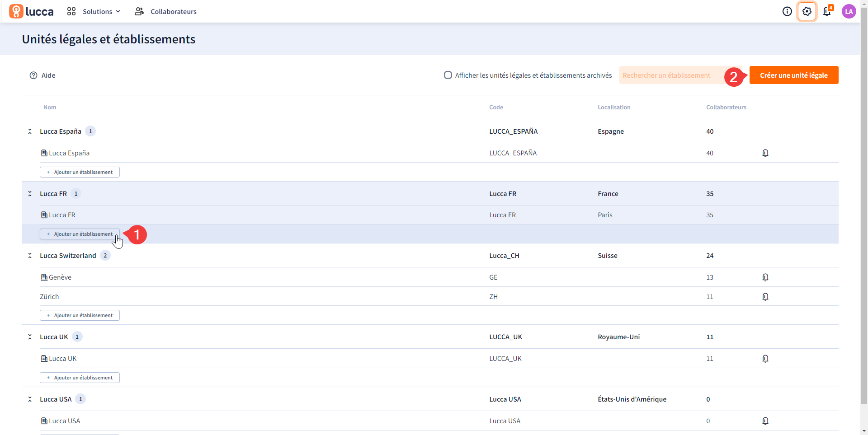Click the Code column header

coord(496,108)
